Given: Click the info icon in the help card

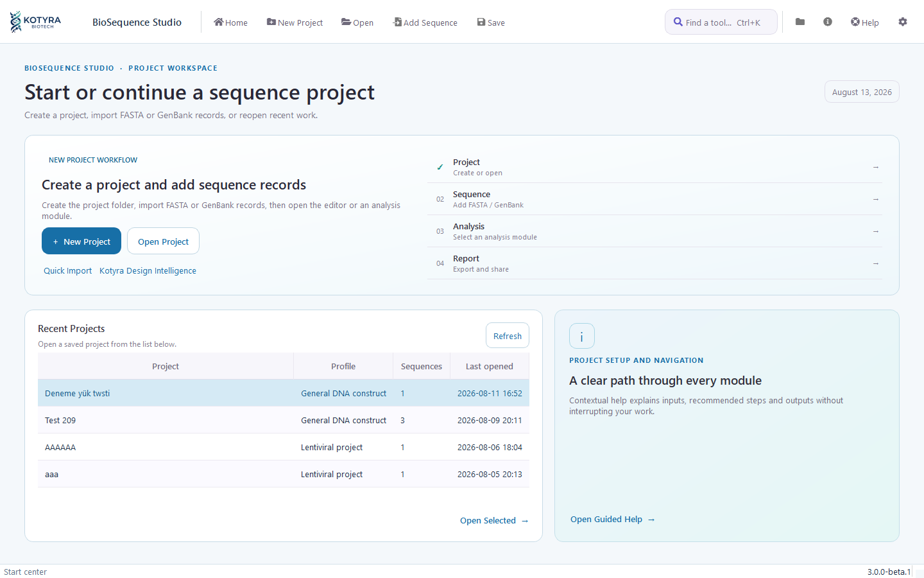Looking at the screenshot, I should pos(582,336).
